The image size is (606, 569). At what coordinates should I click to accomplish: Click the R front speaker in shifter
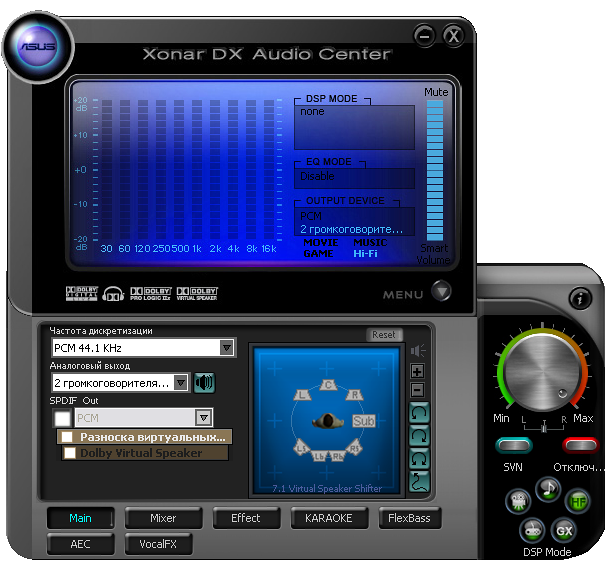[x=354, y=395]
